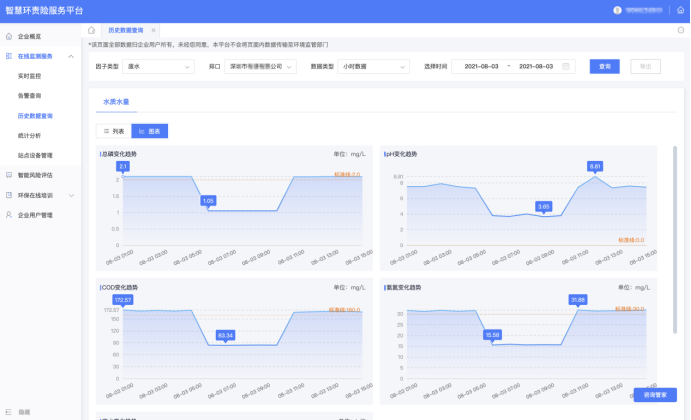
Task: Open 告警查询 in the sidebar
Action: (29, 96)
